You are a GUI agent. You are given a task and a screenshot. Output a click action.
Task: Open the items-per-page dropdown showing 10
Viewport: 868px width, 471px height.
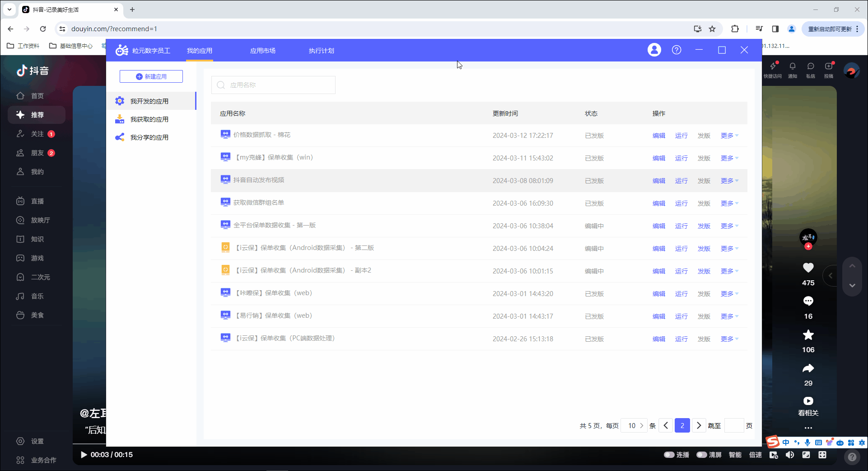(x=635, y=425)
